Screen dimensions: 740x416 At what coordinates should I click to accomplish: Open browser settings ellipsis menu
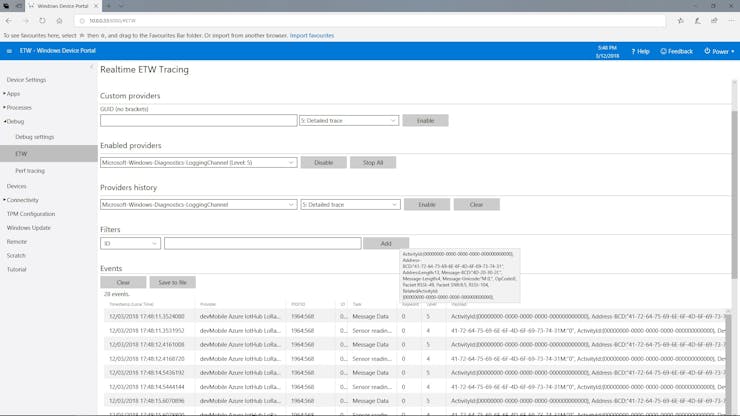731,21
